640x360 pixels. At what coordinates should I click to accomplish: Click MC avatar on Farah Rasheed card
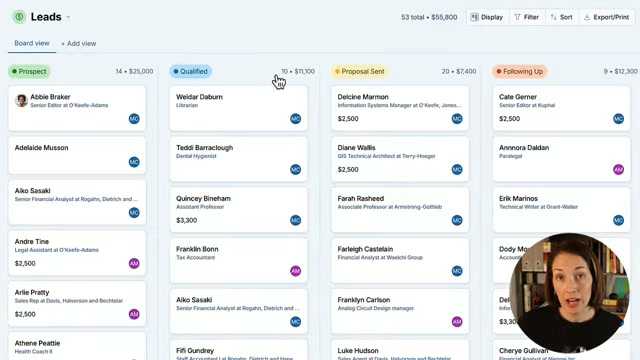(x=457, y=220)
